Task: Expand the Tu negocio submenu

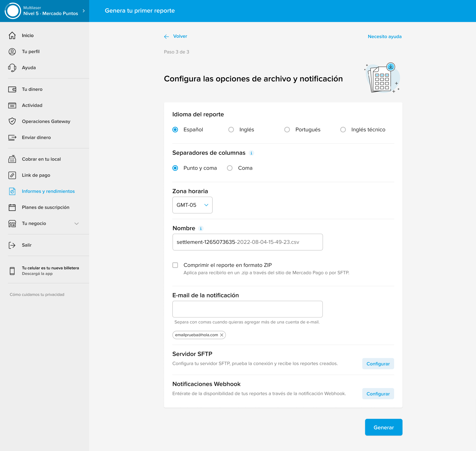Action: 76,223
